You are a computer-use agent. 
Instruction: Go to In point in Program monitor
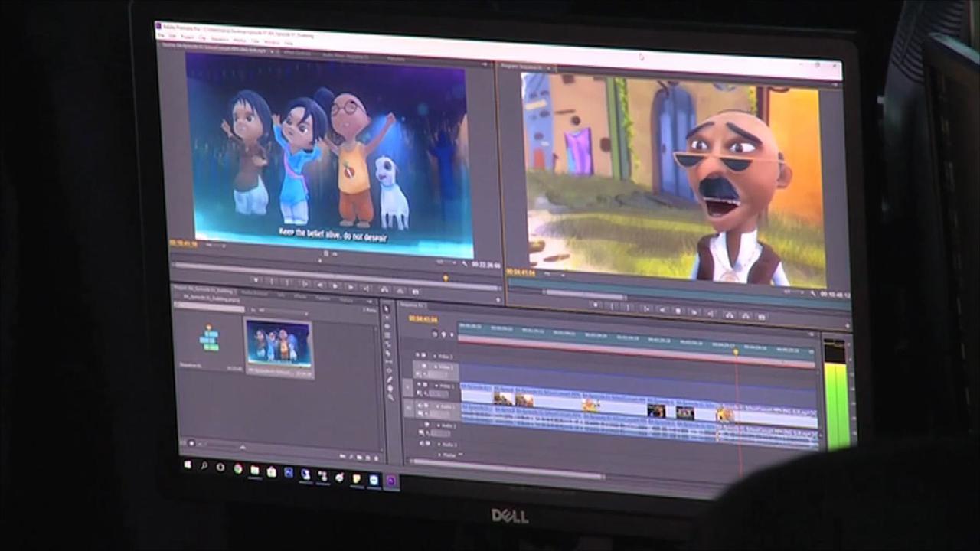[x=646, y=309]
